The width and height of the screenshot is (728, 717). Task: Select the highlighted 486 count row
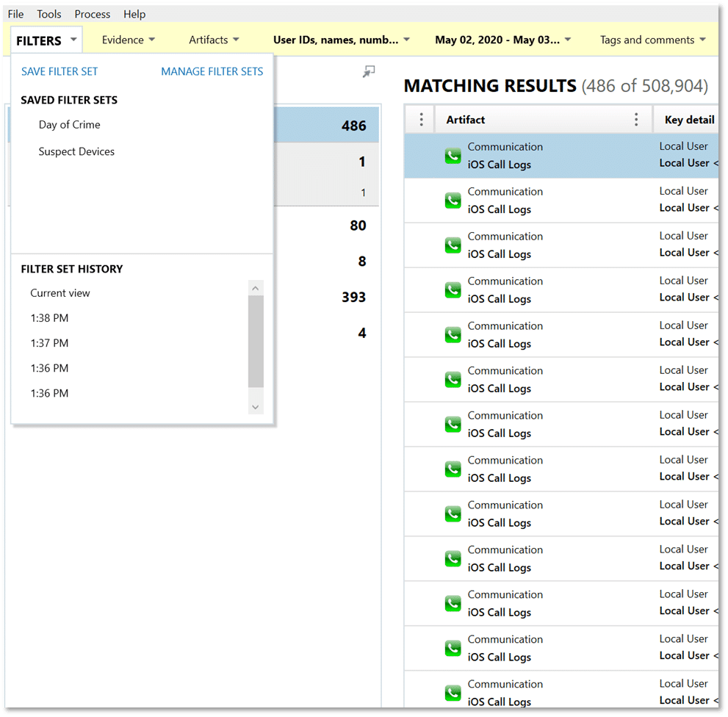coord(327,126)
